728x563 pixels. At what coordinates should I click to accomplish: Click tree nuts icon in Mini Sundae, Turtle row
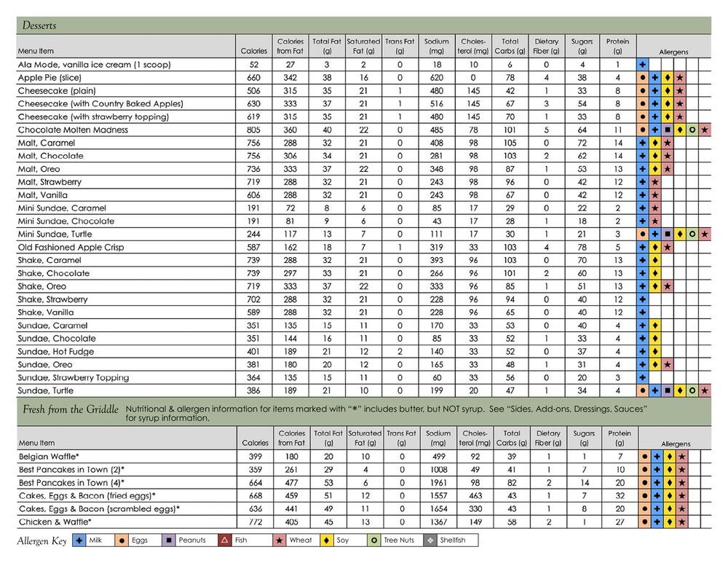point(692,235)
